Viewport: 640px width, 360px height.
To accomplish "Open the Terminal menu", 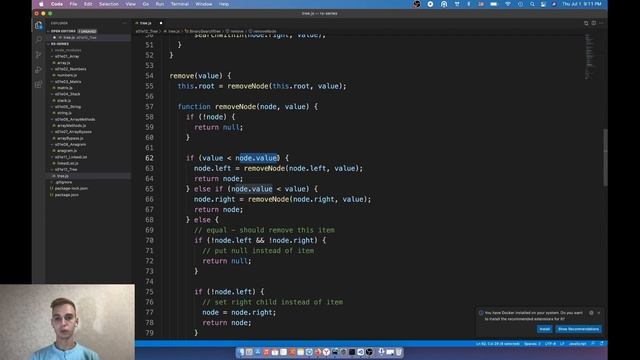I will [x=180, y=4].
